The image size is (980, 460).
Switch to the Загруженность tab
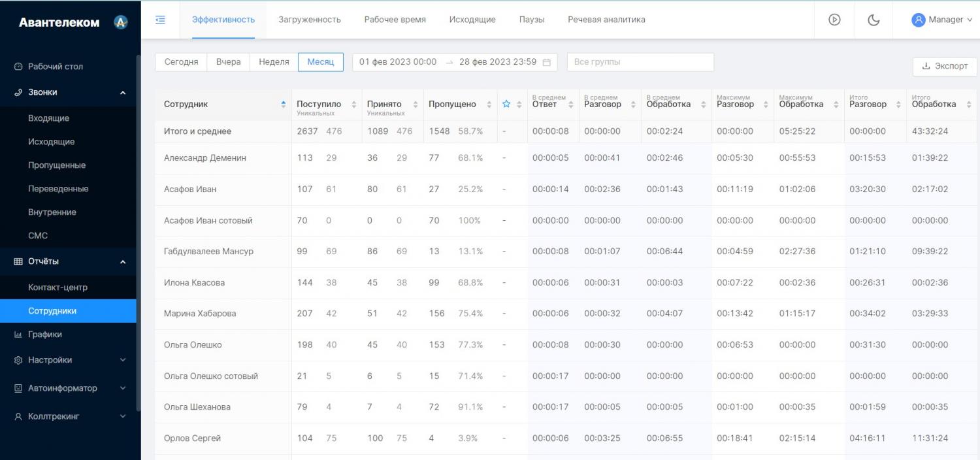coord(309,20)
